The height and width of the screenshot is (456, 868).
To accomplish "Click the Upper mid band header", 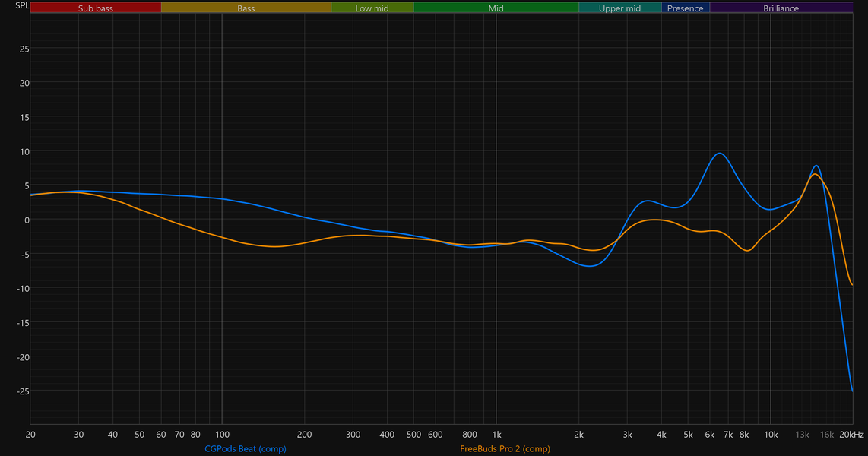I will (x=620, y=8).
